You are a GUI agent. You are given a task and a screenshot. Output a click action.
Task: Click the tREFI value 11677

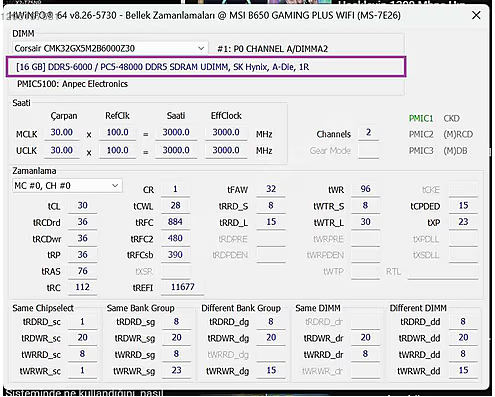[182, 287]
